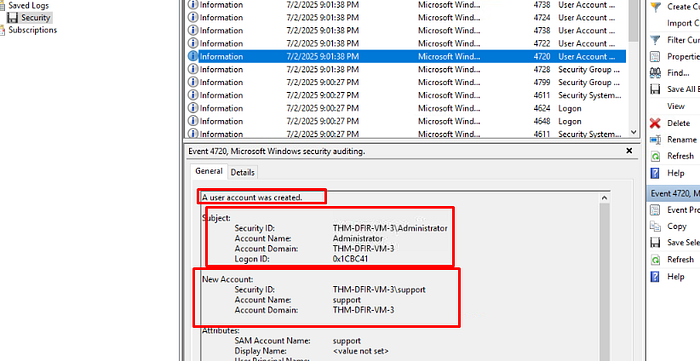Click the Display Name '<value not set>' value

[x=361, y=351]
